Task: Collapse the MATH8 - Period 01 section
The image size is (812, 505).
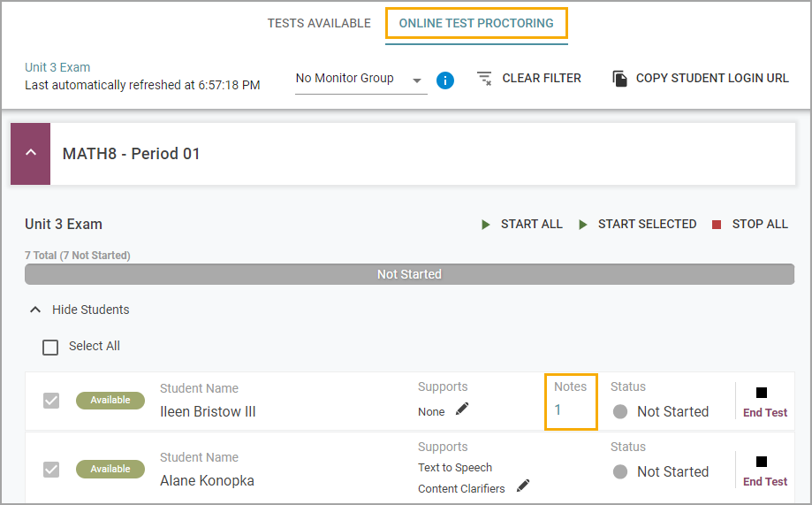Action: coord(31,154)
